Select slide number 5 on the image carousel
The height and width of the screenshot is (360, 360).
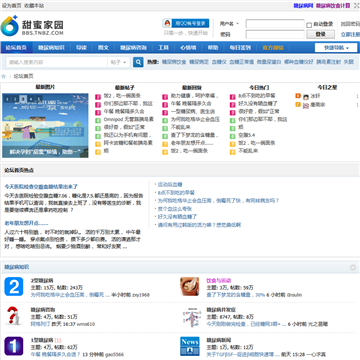point(39,99)
